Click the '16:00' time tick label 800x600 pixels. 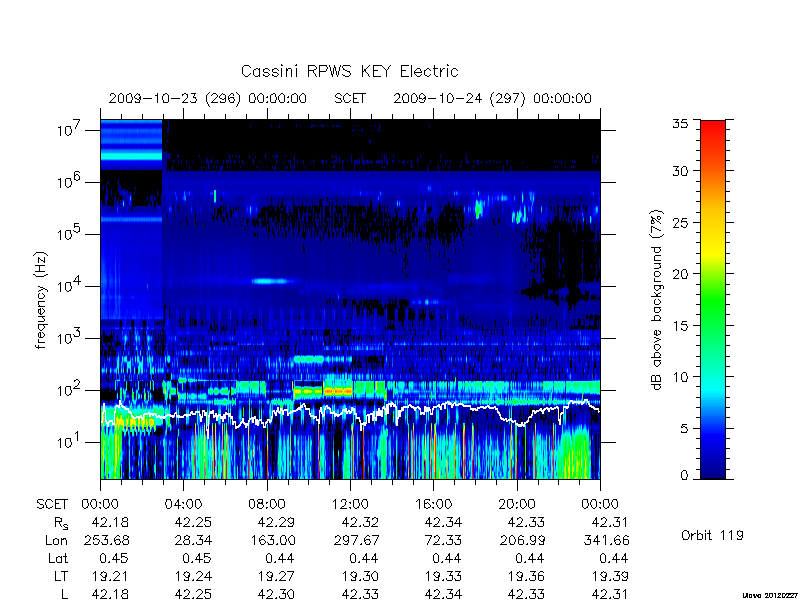click(x=433, y=505)
